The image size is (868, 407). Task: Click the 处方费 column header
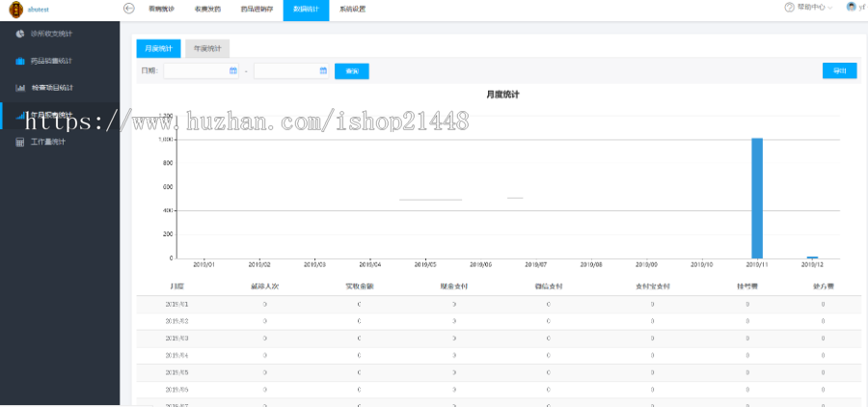coord(824,286)
